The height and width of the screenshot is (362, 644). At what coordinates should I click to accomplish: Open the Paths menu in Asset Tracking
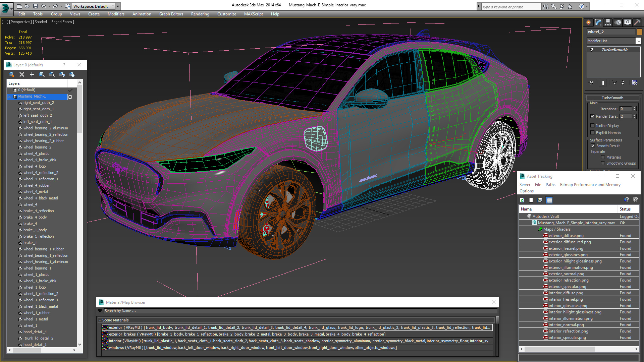pos(550,185)
